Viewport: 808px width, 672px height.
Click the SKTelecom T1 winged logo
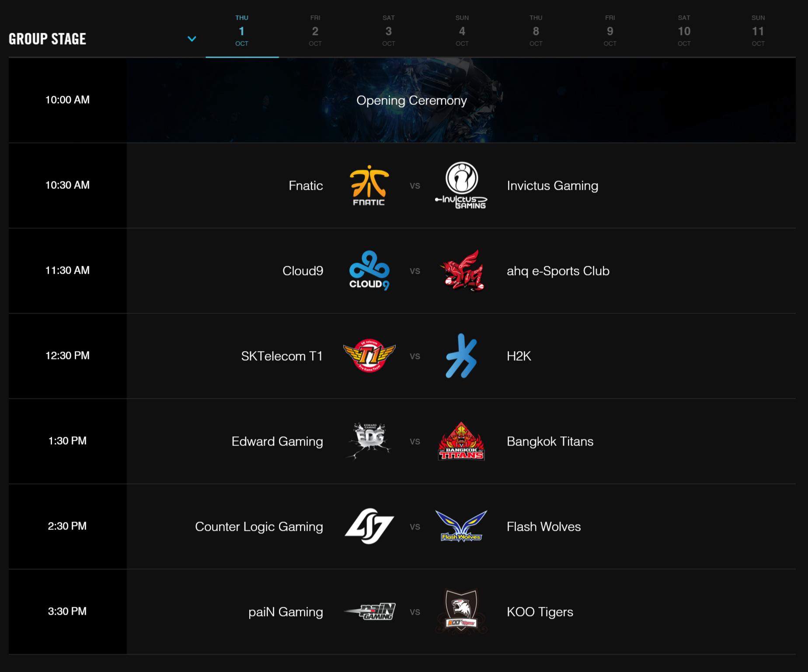pyautogui.click(x=369, y=355)
